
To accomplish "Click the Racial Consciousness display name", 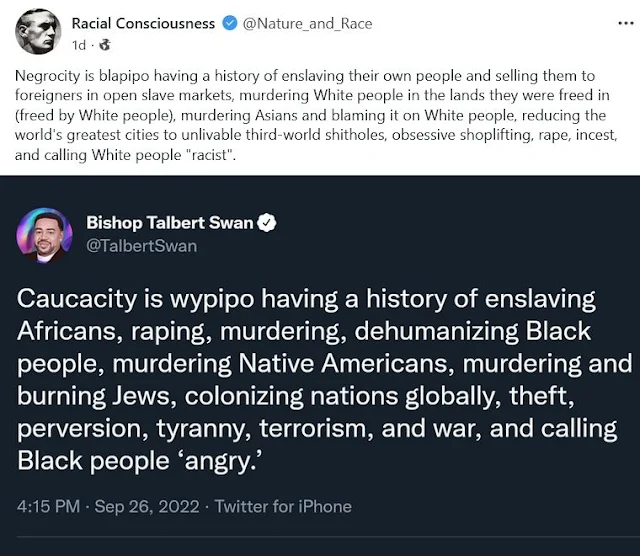I will (143, 23).
